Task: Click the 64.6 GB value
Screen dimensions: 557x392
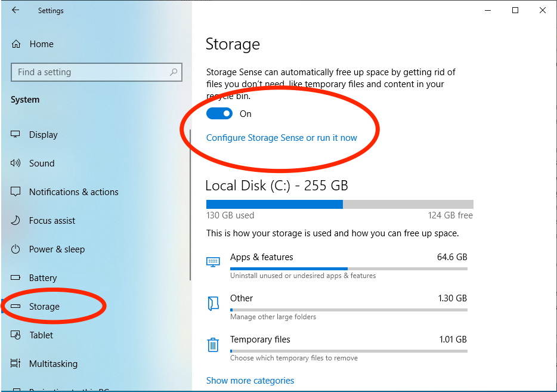Action: [x=452, y=257]
